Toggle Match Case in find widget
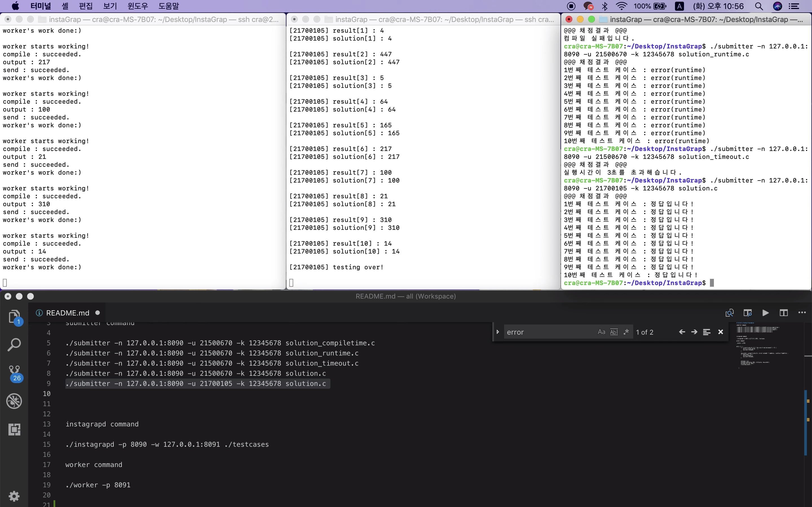This screenshot has width=812, height=507. 601,332
